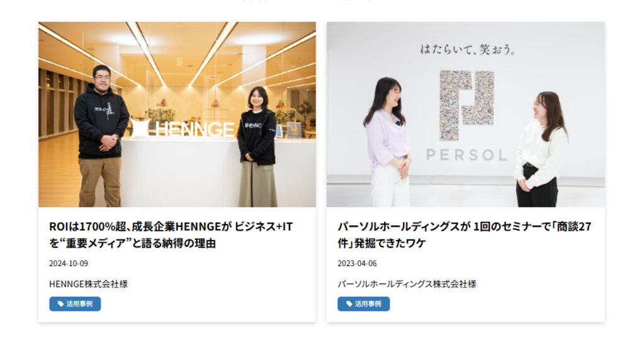Open the article titled ROIは1700%超、成長企業HENNGEが
The height and width of the screenshot is (341, 644).
click(x=171, y=235)
